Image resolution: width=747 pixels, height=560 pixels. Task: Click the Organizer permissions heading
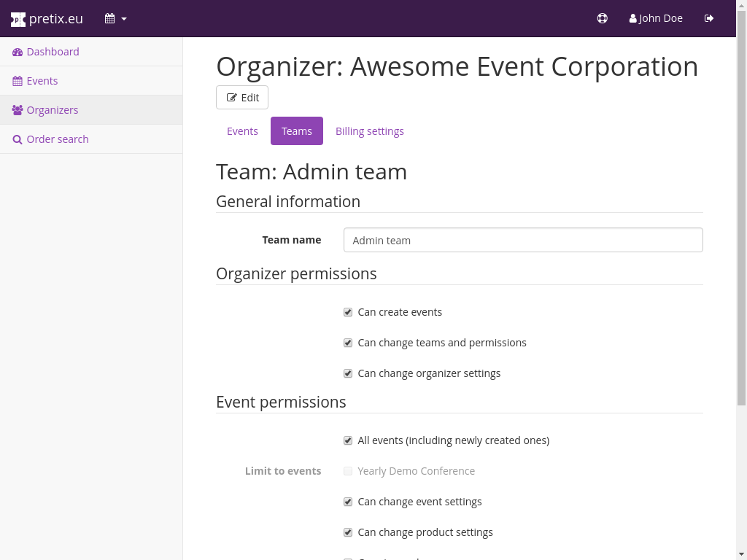(296, 274)
